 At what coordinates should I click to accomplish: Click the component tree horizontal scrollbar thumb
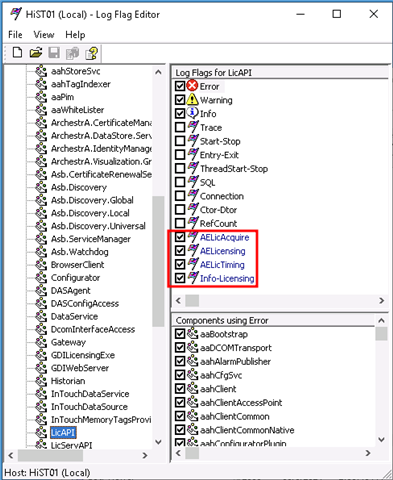(50, 455)
